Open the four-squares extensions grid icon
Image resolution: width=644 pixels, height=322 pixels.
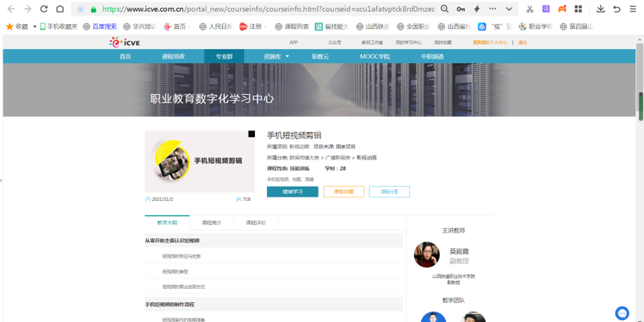coord(579,9)
